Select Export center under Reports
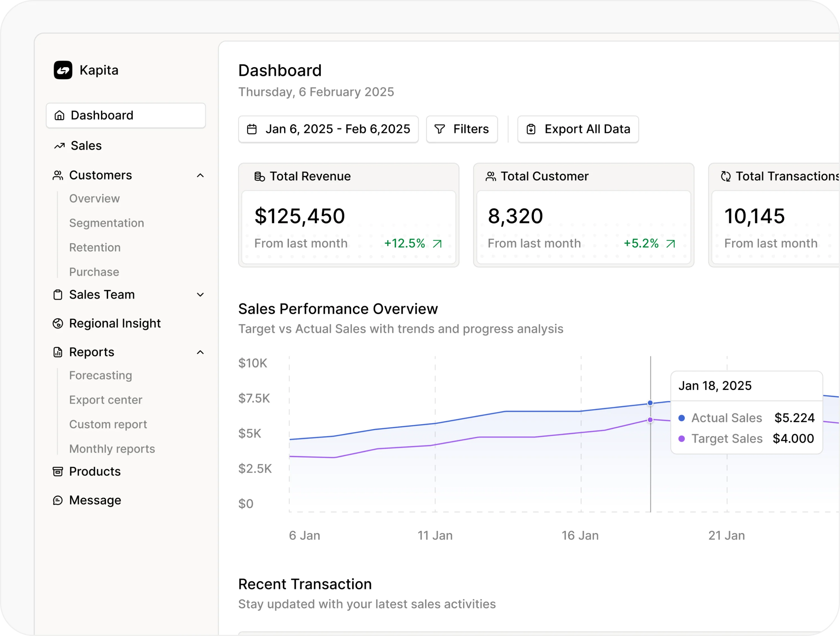This screenshot has width=840, height=636. point(106,400)
